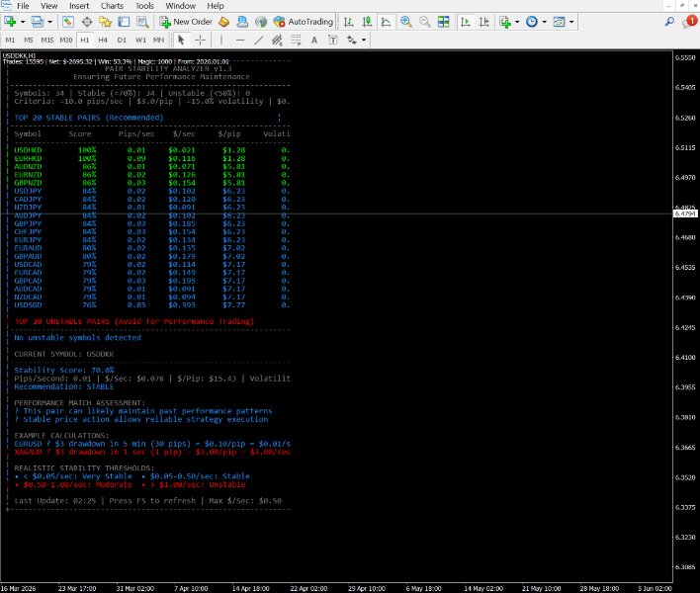700x593 pixels.
Task: Toggle the H1 timeframe button
Action: point(85,41)
